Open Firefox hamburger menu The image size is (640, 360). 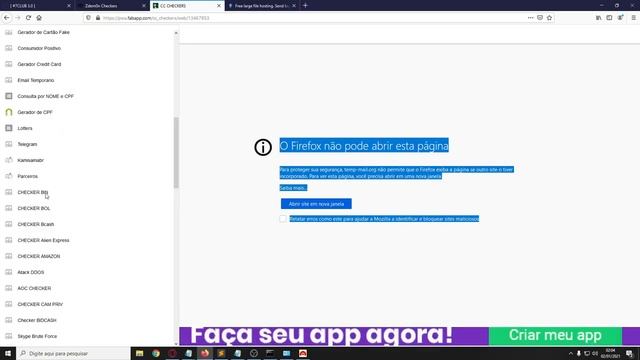[x=633, y=18]
